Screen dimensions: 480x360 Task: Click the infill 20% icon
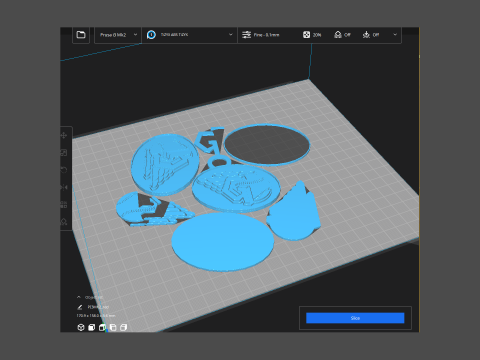(x=306, y=35)
